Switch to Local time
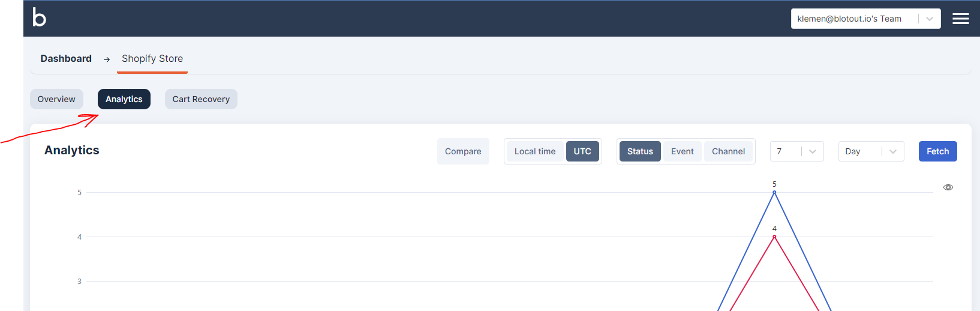The image size is (980, 311). point(535,151)
